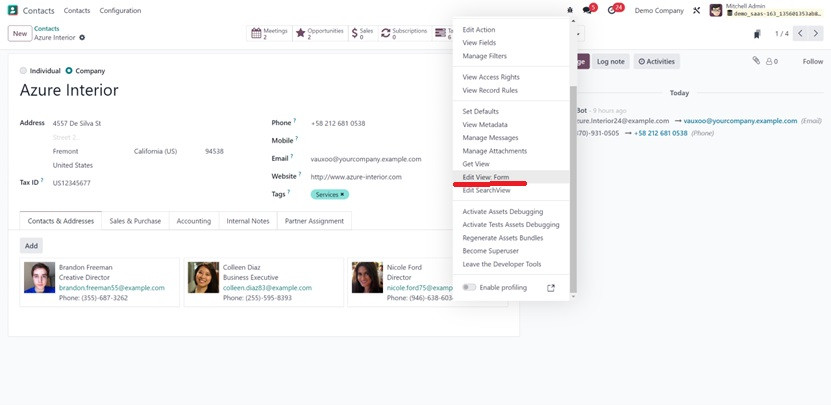Open the Configuration menu
Screen dimensions: 831x405
click(120, 10)
